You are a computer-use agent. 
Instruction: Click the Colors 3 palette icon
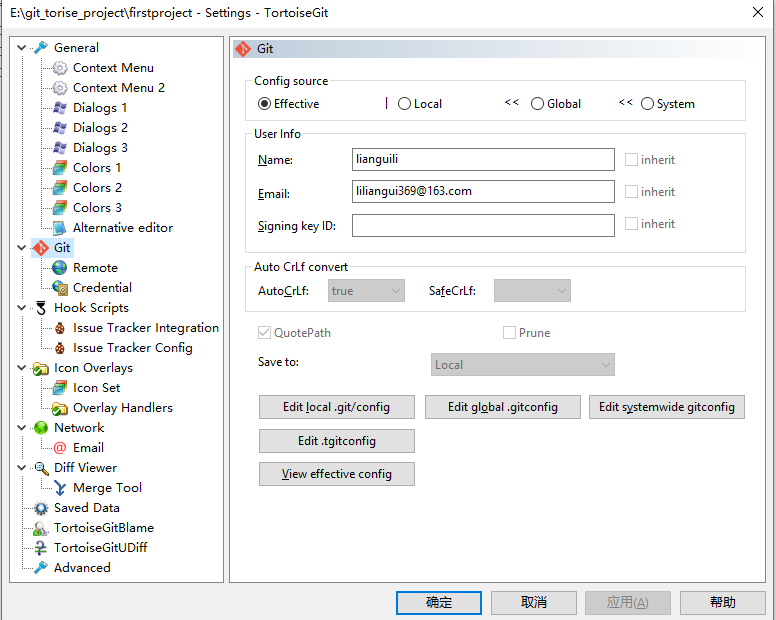coord(60,208)
